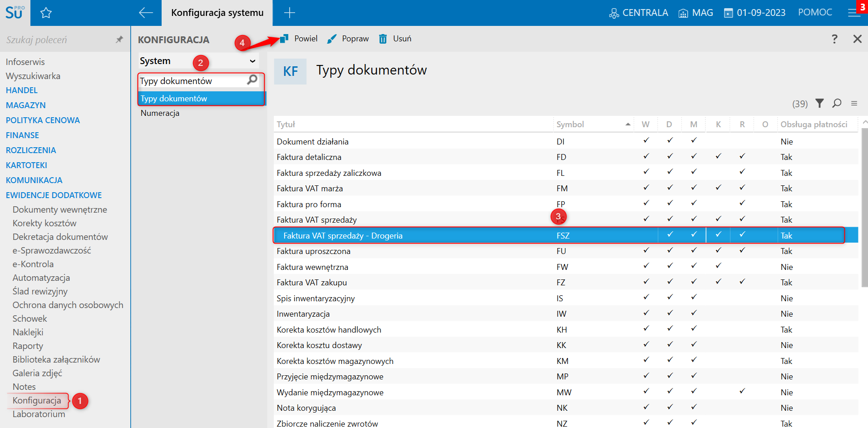
Task: Select the Faktura VAT sprzedaży - Drogeria row
Action: coord(566,235)
